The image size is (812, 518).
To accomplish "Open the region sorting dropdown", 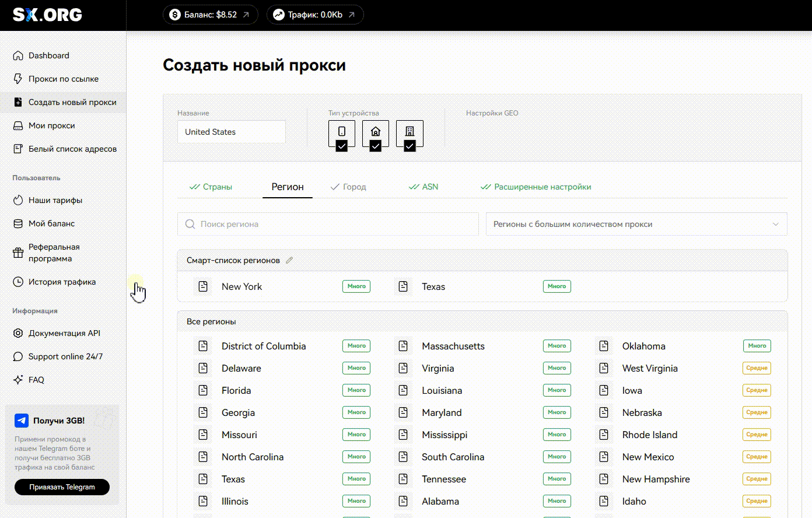I will tap(636, 224).
